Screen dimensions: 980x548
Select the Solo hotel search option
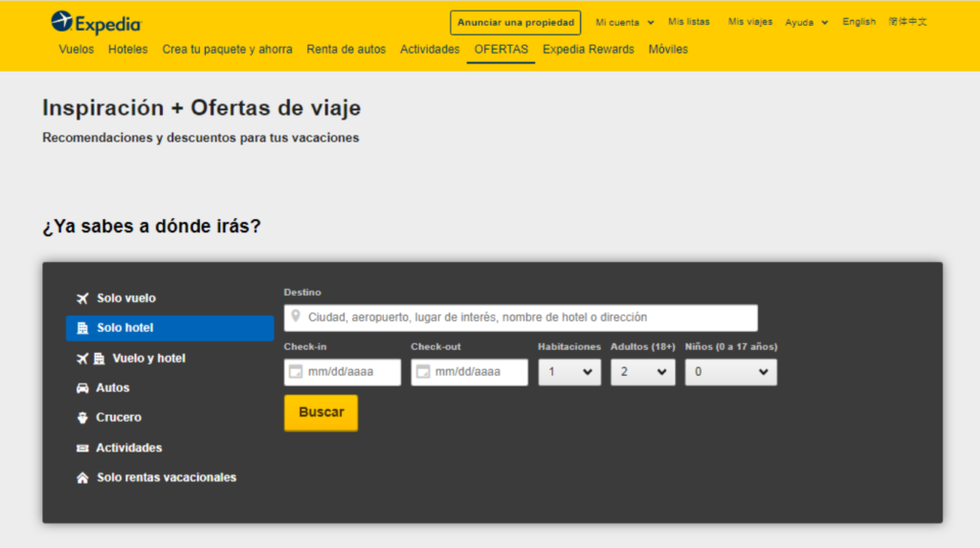pyautogui.click(x=170, y=328)
